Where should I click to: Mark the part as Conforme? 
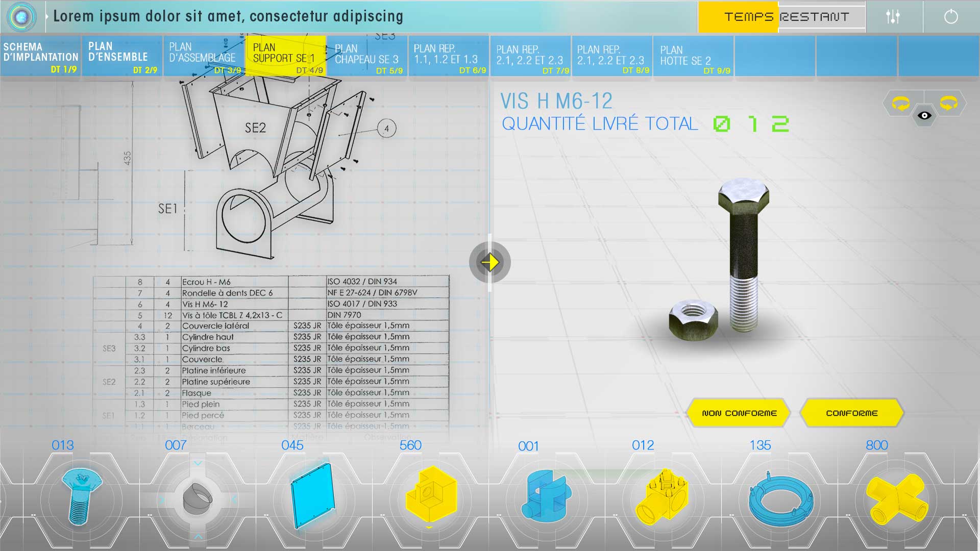[852, 413]
